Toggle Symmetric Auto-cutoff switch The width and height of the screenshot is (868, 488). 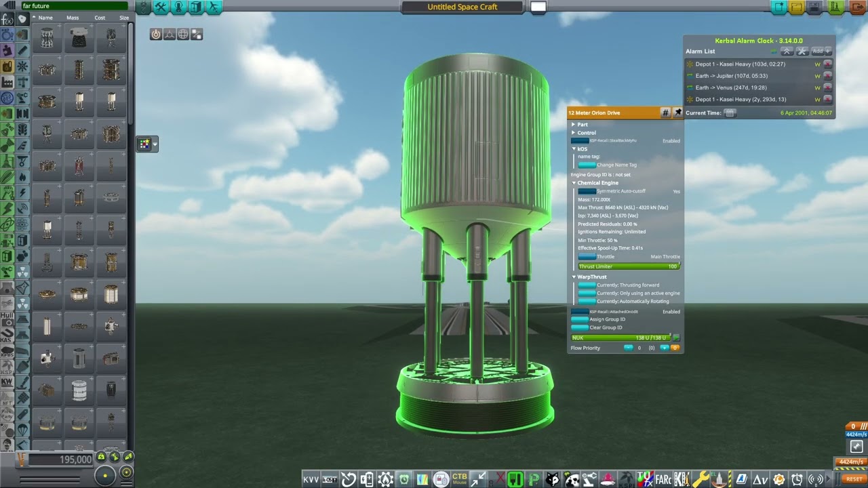tap(587, 191)
